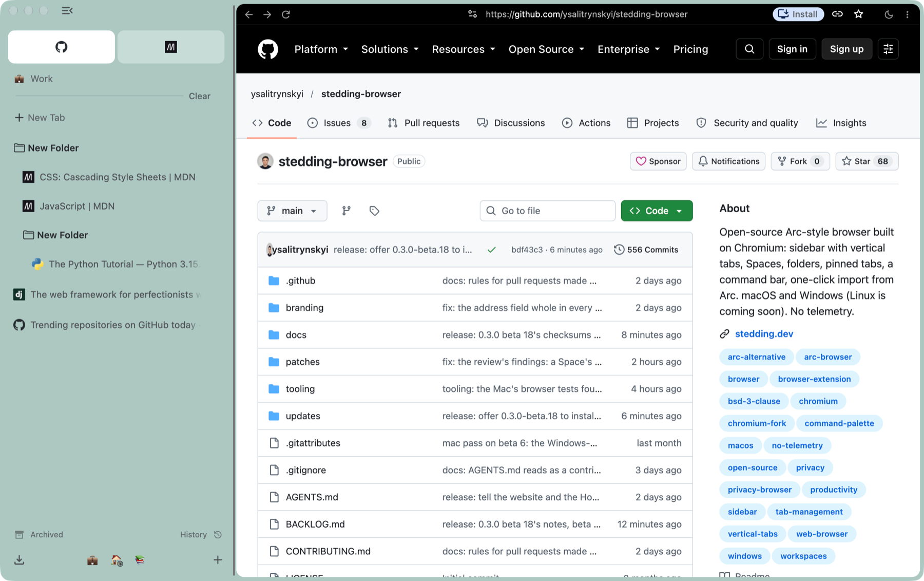Open the Pull requests tab
The width and height of the screenshot is (924, 581).
point(423,123)
